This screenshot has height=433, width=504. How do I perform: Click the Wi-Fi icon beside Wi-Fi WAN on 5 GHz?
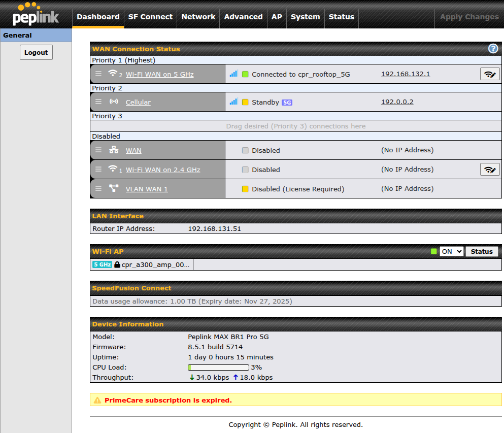[x=113, y=73]
